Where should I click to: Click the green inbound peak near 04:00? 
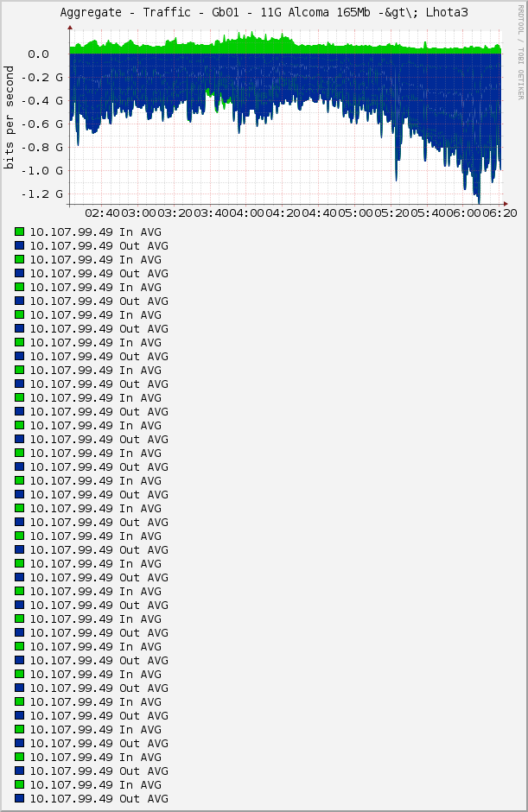251,36
